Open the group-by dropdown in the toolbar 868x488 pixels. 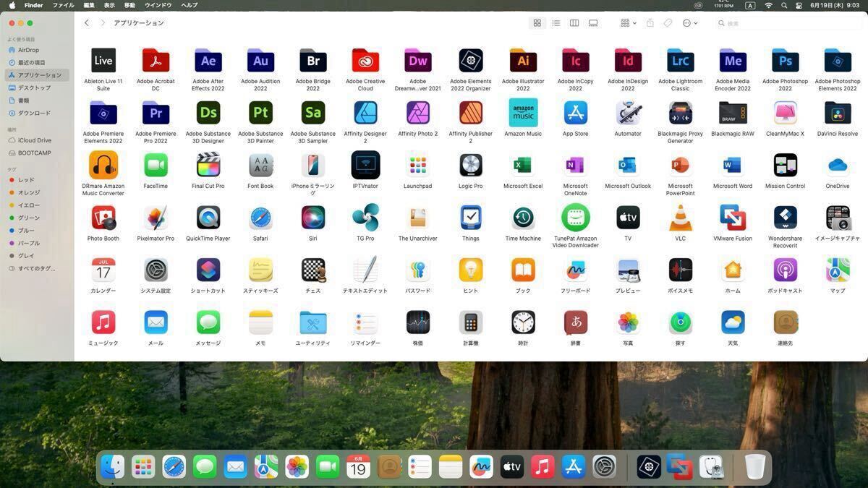click(628, 23)
